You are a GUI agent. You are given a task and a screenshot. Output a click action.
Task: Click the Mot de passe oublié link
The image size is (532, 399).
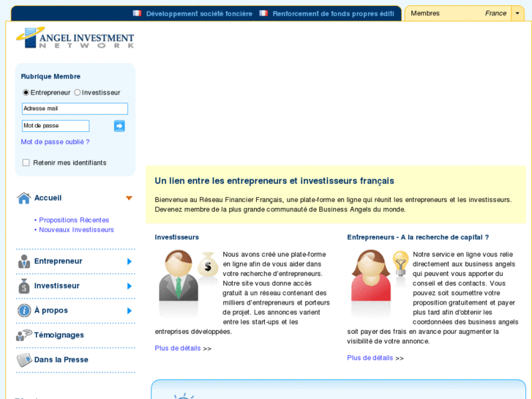click(56, 142)
